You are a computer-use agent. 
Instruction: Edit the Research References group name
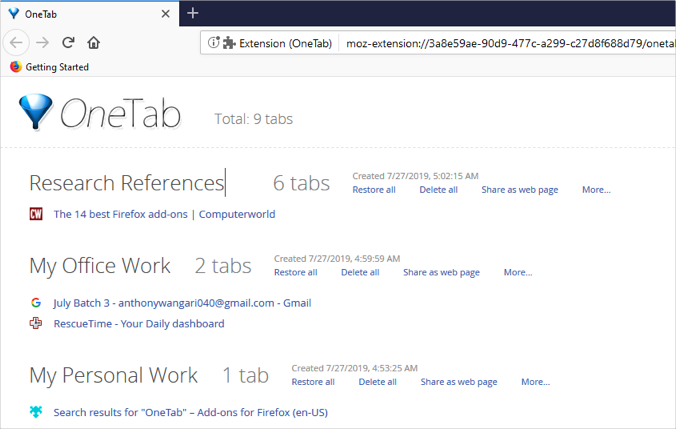click(126, 183)
